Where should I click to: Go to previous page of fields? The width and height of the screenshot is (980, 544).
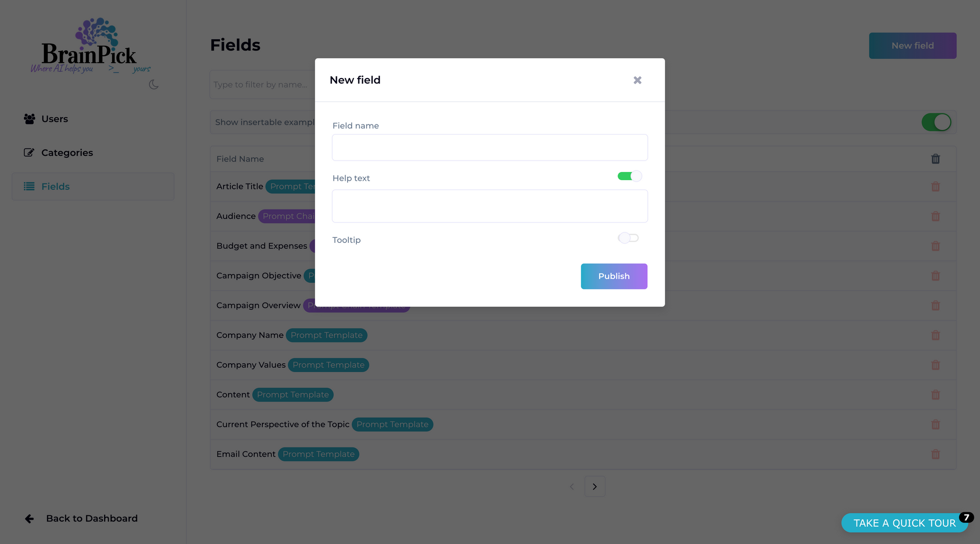pos(572,486)
